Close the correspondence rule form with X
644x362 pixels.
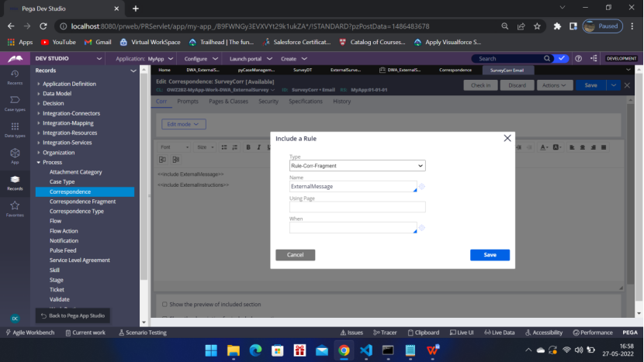[627, 85]
